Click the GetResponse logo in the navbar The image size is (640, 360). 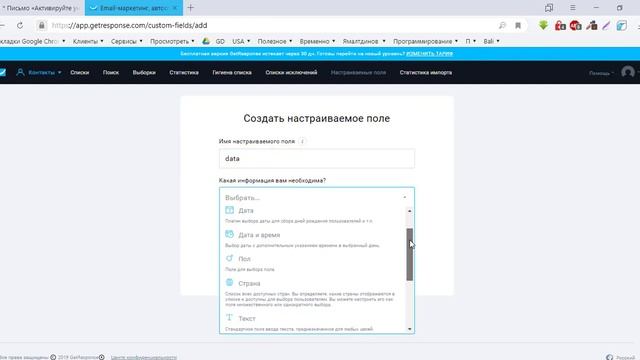2,72
